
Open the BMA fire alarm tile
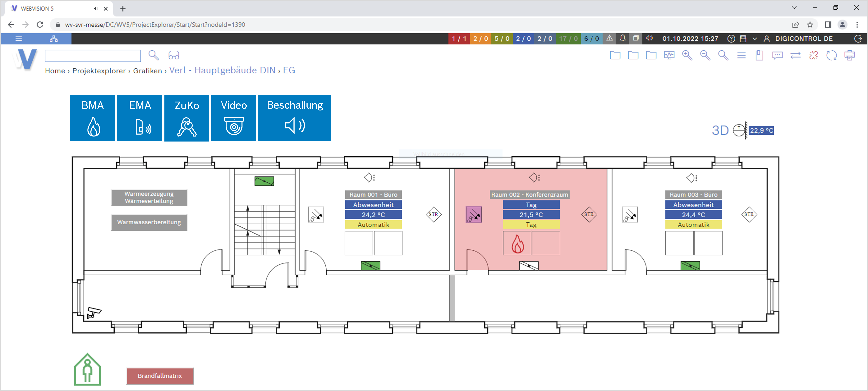[92, 118]
